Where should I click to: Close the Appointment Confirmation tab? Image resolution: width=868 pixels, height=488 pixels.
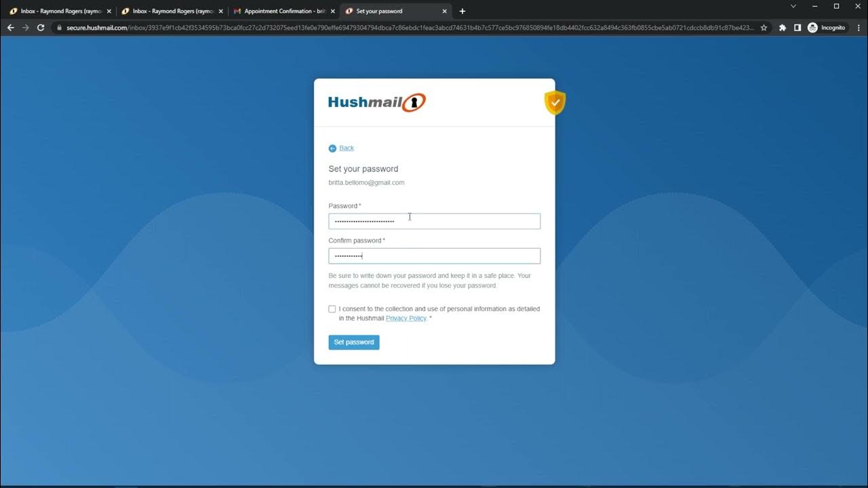point(333,12)
